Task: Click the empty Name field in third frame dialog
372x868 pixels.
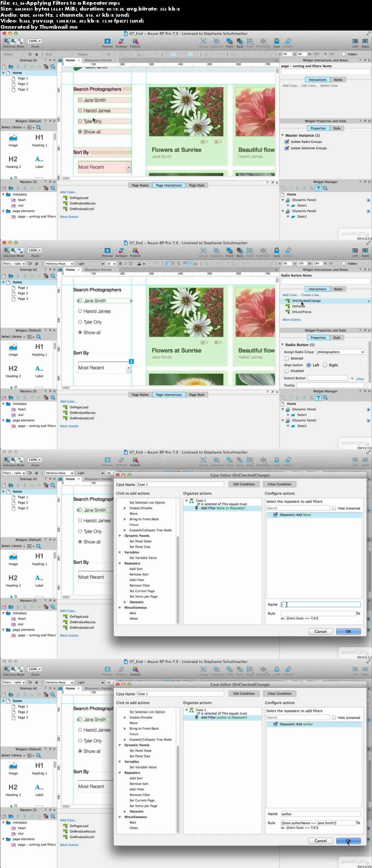Action: click(x=321, y=604)
